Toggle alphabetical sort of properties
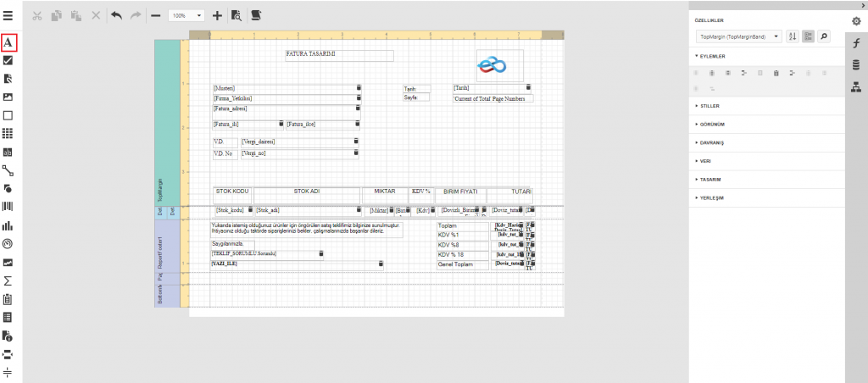Viewport: 868px width, 383px height. point(792,36)
